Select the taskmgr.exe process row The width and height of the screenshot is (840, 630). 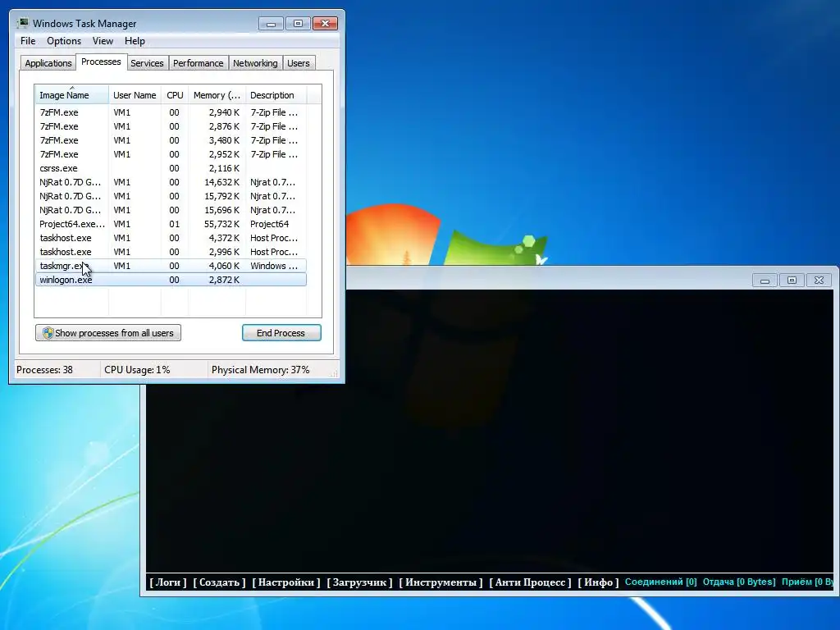point(171,266)
